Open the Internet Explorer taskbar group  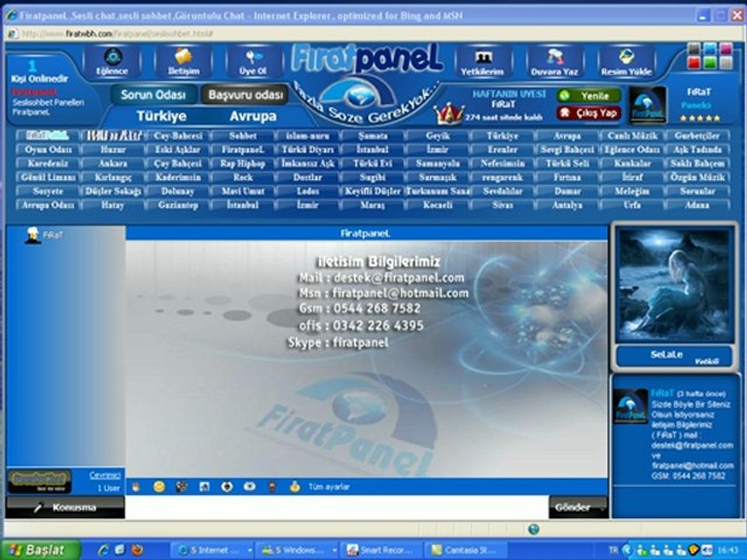pyautogui.click(x=212, y=550)
